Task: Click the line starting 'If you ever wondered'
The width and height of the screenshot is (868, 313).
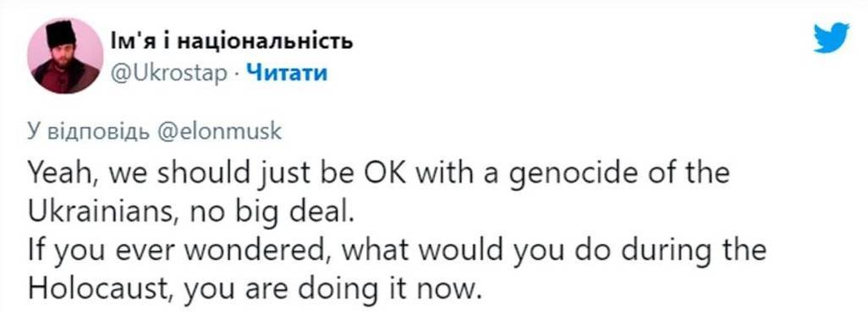Action: click(397, 250)
